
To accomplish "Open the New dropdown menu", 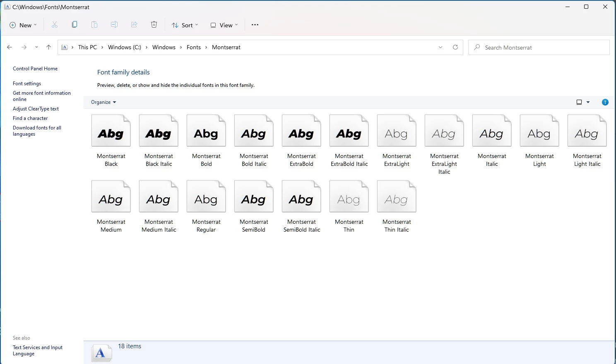I will tap(23, 25).
